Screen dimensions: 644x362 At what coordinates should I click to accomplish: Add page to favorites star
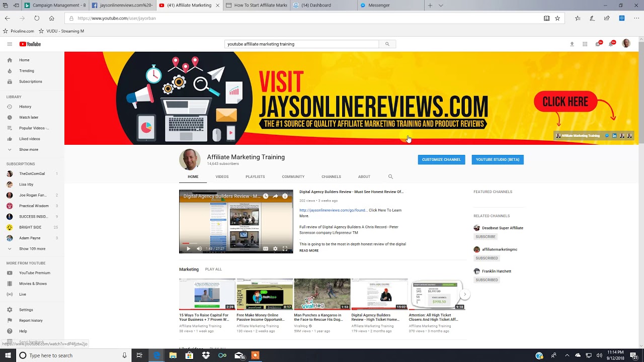pos(557,18)
